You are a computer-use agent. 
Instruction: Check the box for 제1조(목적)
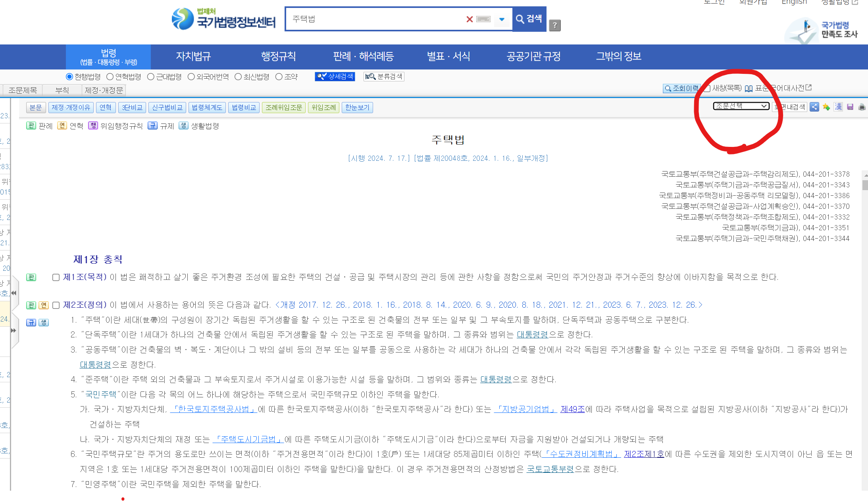pos(56,277)
